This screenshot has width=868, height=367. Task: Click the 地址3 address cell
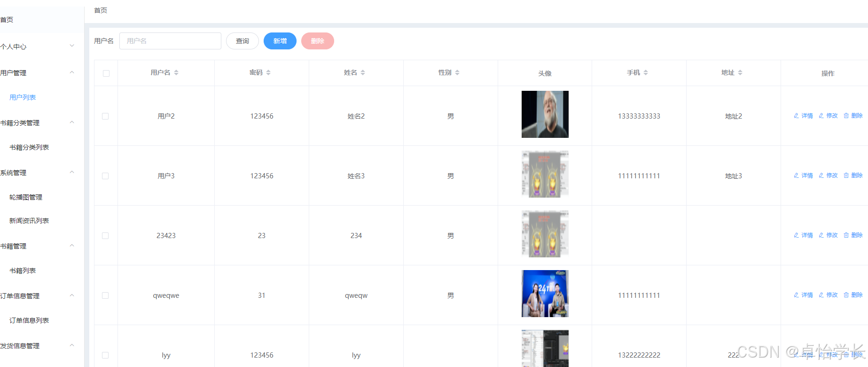[x=734, y=176]
